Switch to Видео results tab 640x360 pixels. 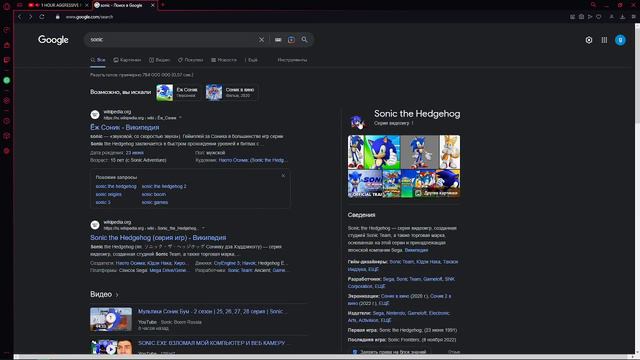[160, 60]
